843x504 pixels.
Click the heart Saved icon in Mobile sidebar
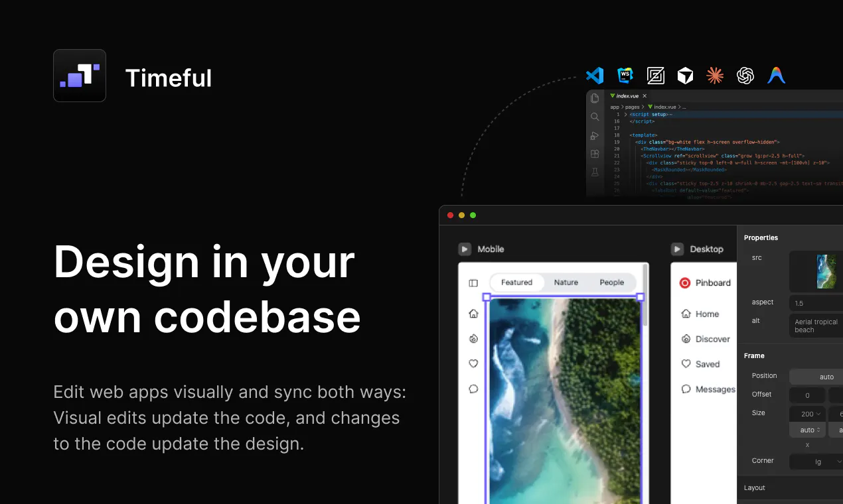(473, 363)
